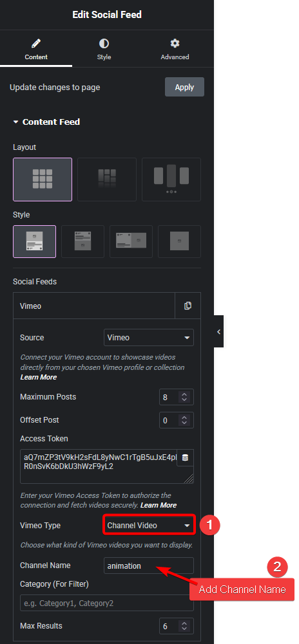Collapse the Content Feed section

pyautogui.click(x=46, y=122)
